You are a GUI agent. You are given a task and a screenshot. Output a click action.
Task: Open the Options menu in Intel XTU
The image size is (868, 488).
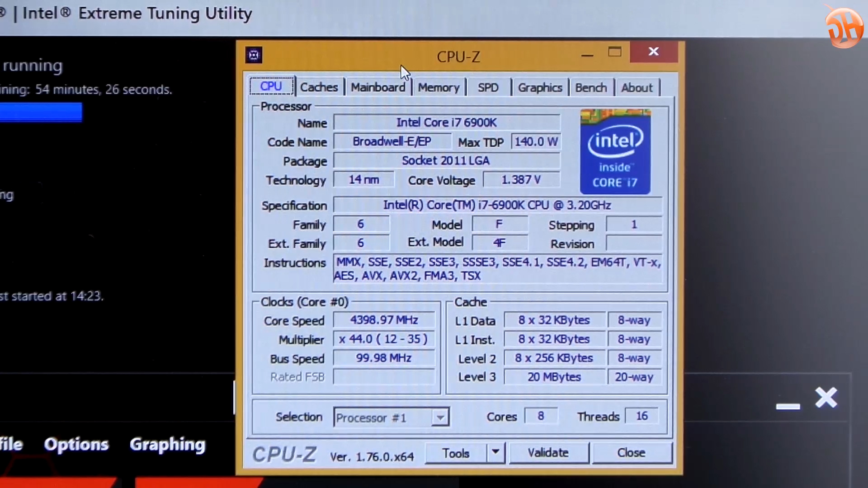(x=76, y=445)
